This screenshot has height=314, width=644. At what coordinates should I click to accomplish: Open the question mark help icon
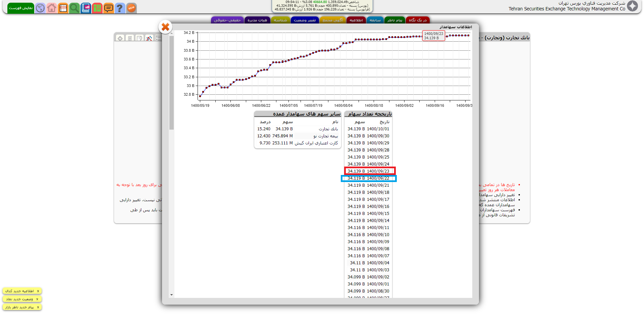120,8
